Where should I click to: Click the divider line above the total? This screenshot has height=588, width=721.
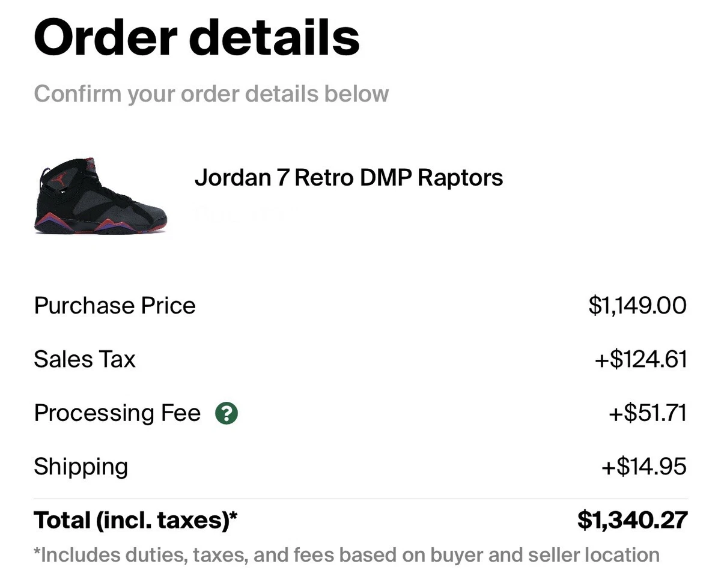tap(360, 499)
